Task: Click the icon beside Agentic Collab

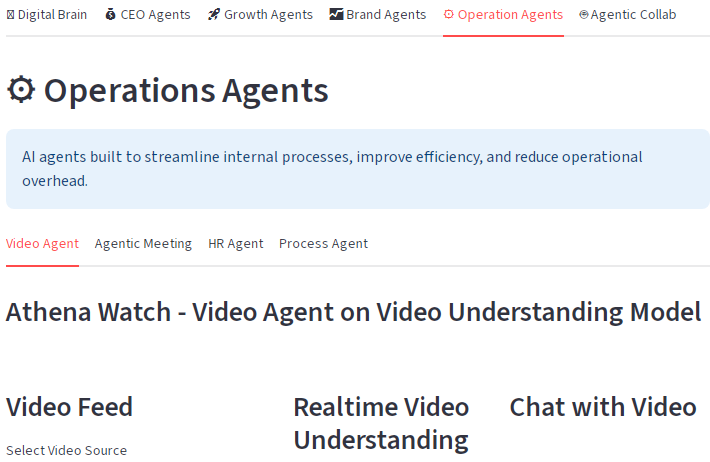Action: coord(584,15)
